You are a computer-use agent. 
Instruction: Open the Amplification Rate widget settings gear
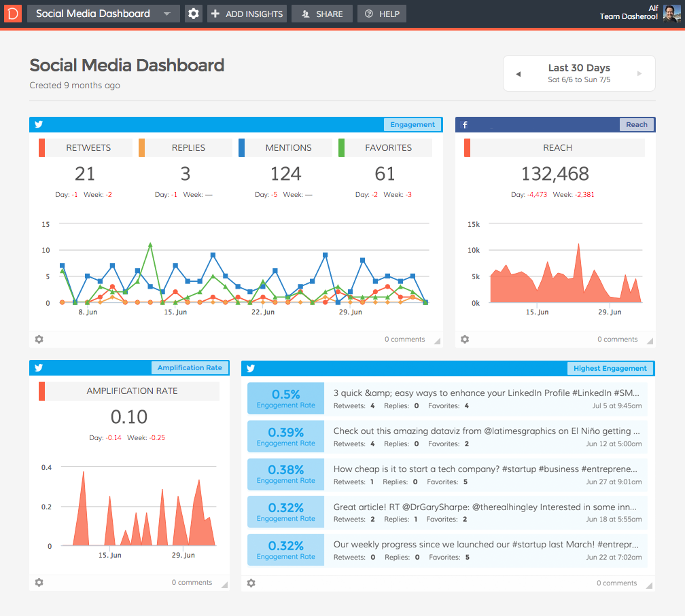(x=39, y=582)
